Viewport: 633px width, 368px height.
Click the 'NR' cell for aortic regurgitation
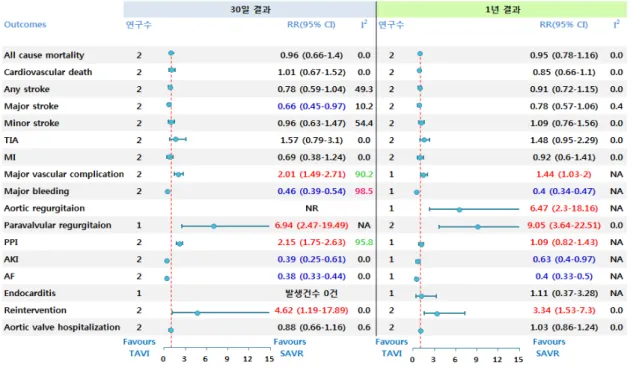point(312,208)
